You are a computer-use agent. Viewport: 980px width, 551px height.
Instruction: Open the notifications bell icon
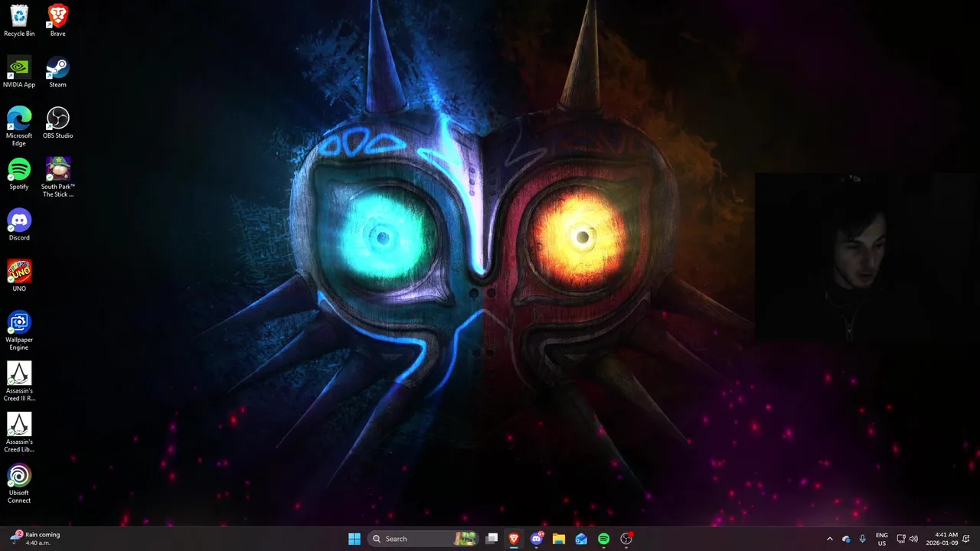coord(967,539)
